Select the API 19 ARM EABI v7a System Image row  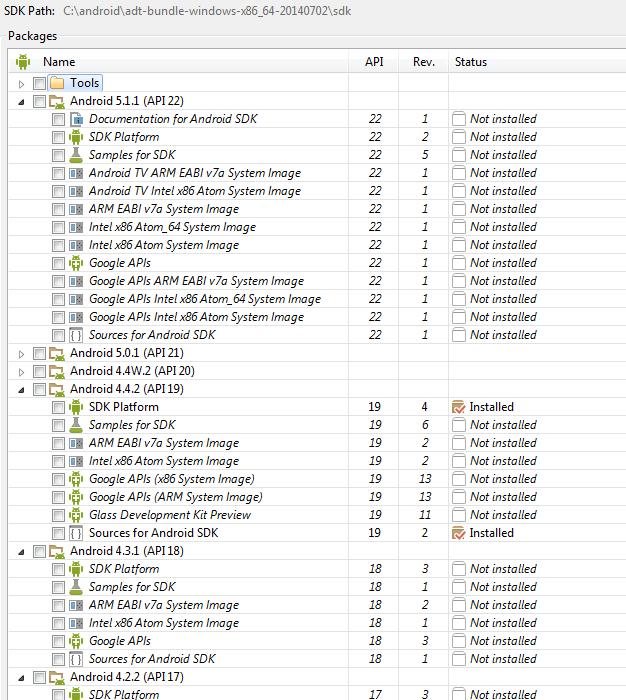pyautogui.click(x=317, y=443)
